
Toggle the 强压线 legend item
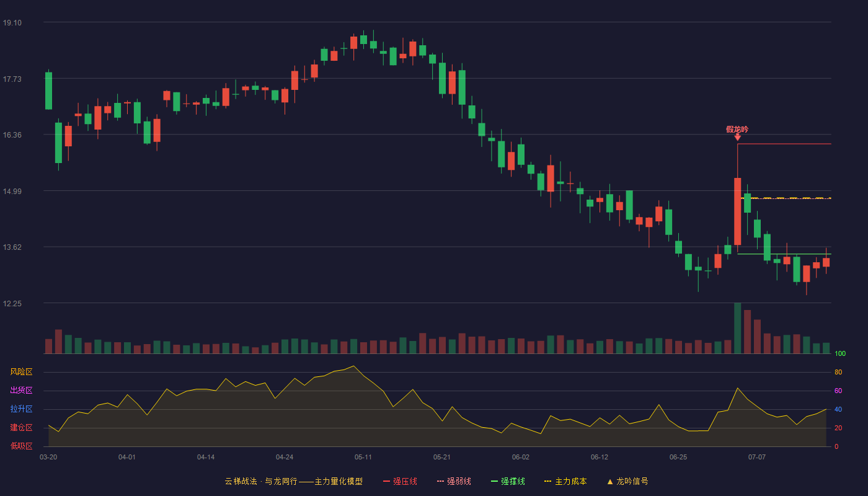pos(401,481)
